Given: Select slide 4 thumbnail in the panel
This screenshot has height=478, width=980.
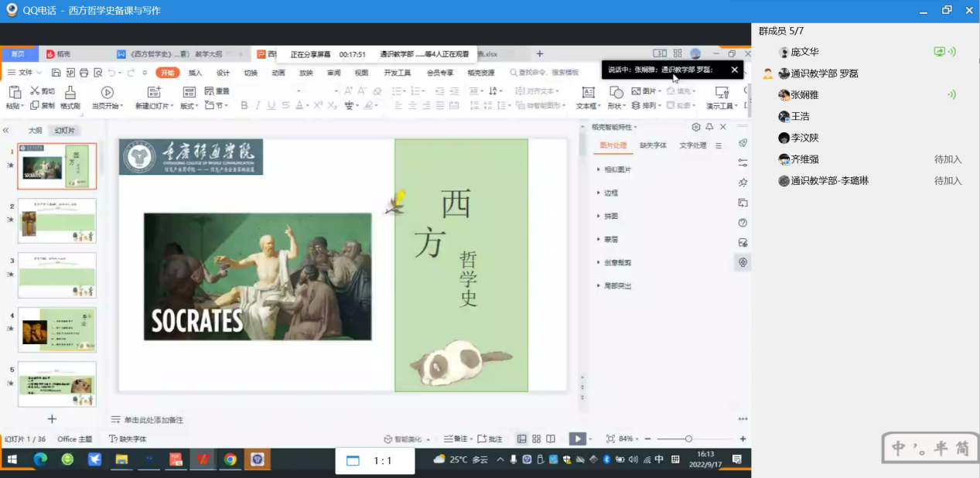Looking at the screenshot, I should [57, 329].
